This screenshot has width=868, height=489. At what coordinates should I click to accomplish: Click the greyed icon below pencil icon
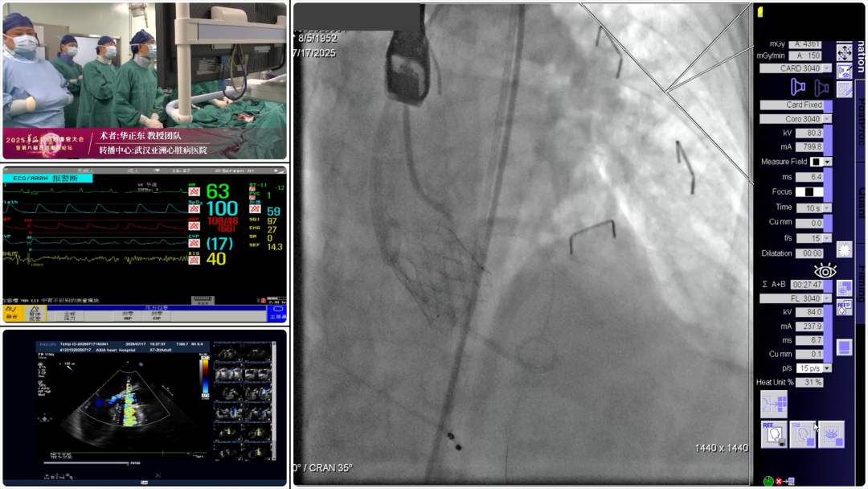(x=844, y=90)
